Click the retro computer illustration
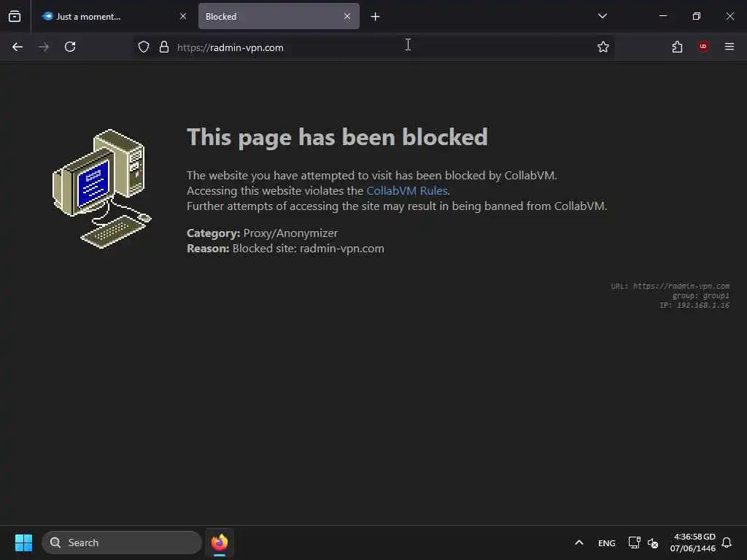The image size is (747, 560). click(x=101, y=189)
